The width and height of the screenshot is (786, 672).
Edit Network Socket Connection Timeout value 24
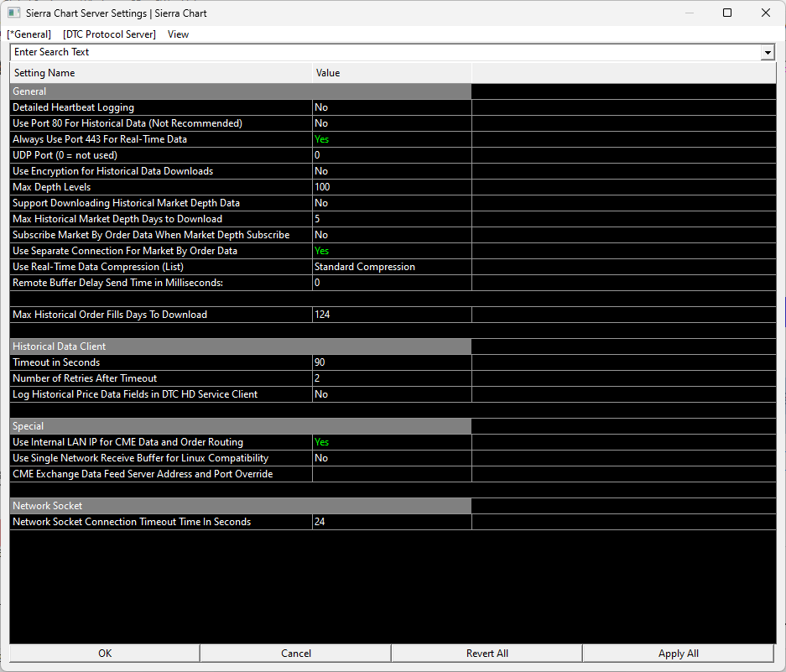tap(392, 522)
